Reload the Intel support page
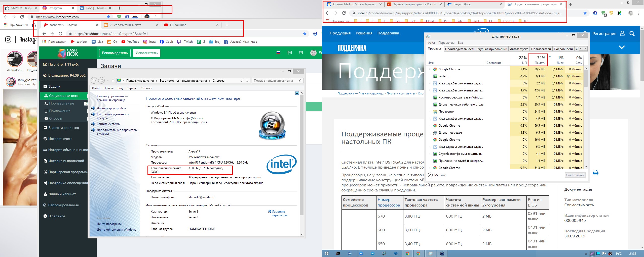This screenshot has height=257, width=644. 344,13
